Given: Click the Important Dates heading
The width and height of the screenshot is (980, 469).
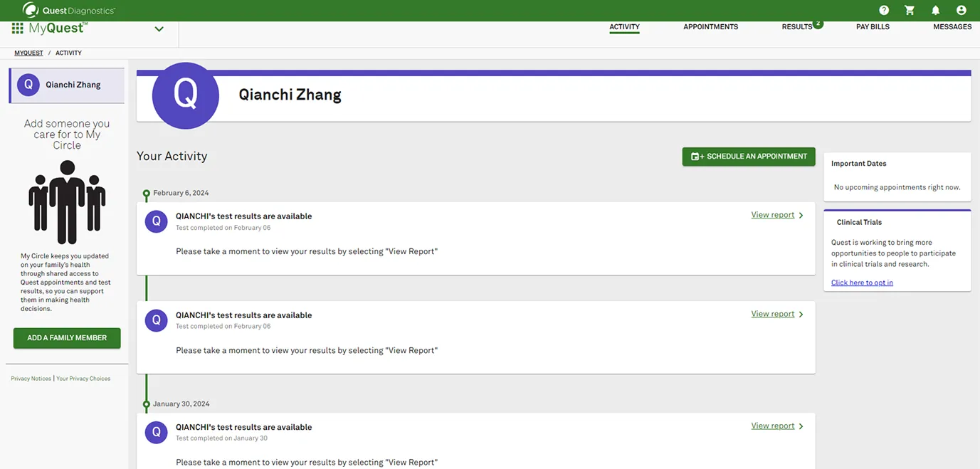Looking at the screenshot, I should (x=859, y=164).
